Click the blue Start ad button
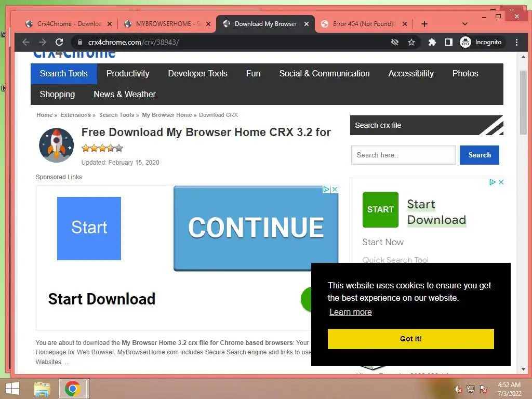The height and width of the screenshot is (399, 532). click(x=89, y=229)
